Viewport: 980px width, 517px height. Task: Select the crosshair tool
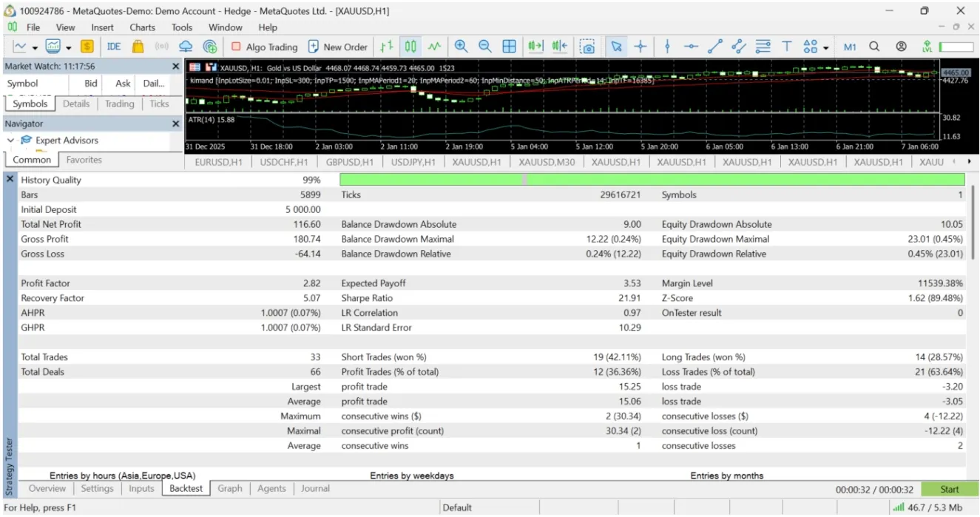click(x=641, y=47)
